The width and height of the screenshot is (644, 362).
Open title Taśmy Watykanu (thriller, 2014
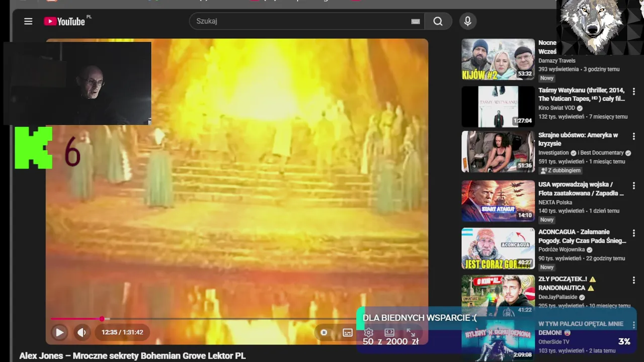(582, 95)
